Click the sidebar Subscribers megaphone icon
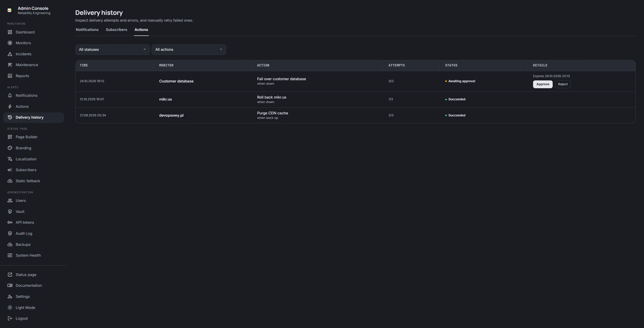Screen dimensions: 644x328 point(10,170)
